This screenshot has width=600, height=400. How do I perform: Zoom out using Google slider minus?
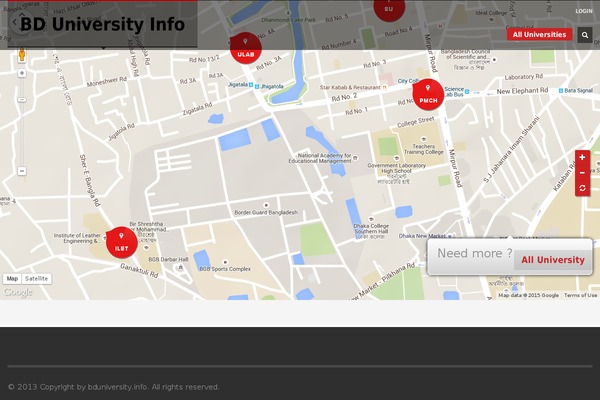(22, 171)
